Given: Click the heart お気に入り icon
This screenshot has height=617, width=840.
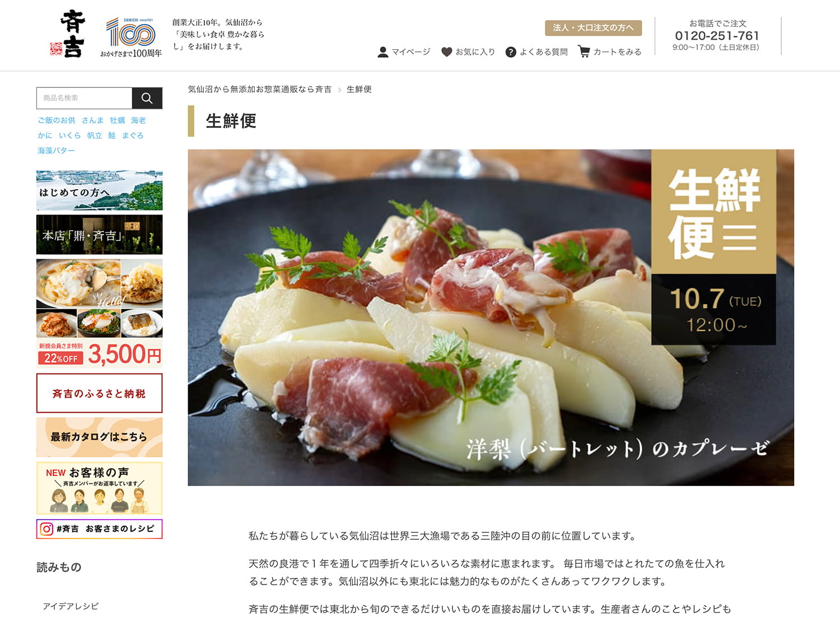Looking at the screenshot, I should click(446, 52).
